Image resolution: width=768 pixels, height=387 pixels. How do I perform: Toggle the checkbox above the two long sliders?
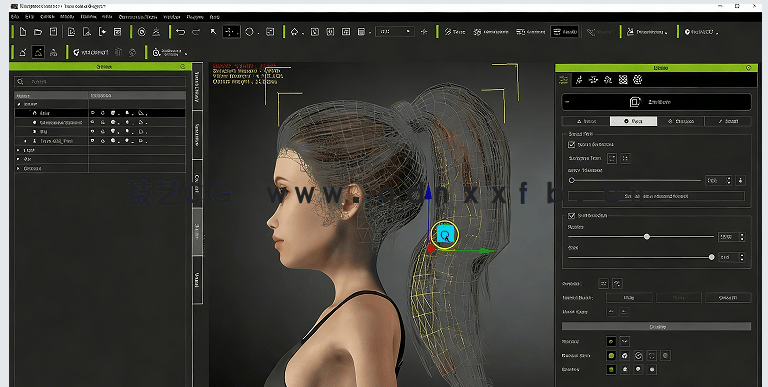571,216
